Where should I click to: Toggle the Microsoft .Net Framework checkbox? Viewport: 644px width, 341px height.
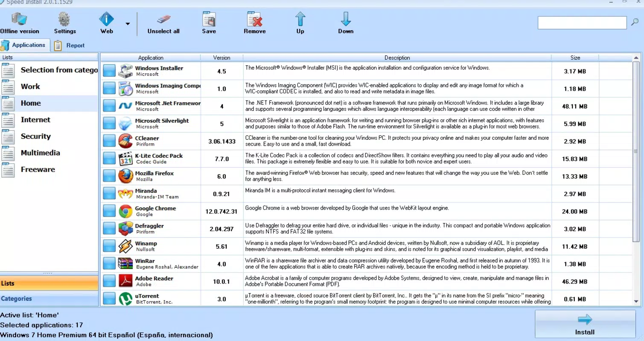pyautogui.click(x=109, y=106)
